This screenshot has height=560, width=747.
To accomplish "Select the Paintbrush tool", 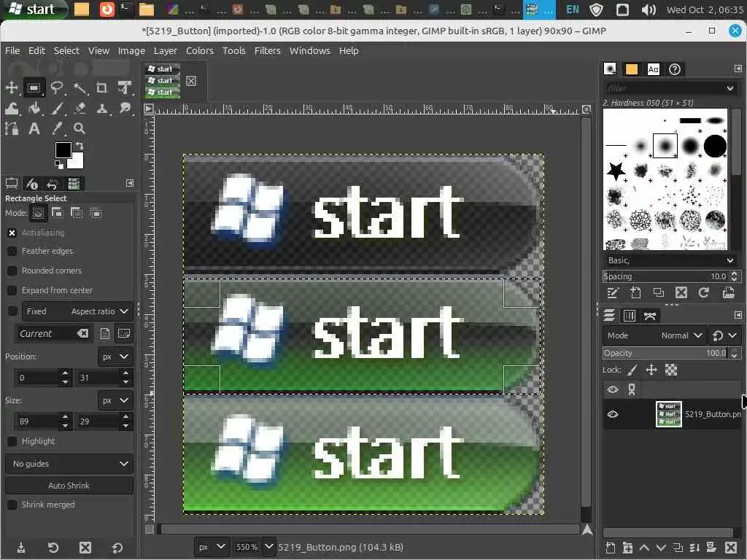I will pyautogui.click(x=57, y=109).
